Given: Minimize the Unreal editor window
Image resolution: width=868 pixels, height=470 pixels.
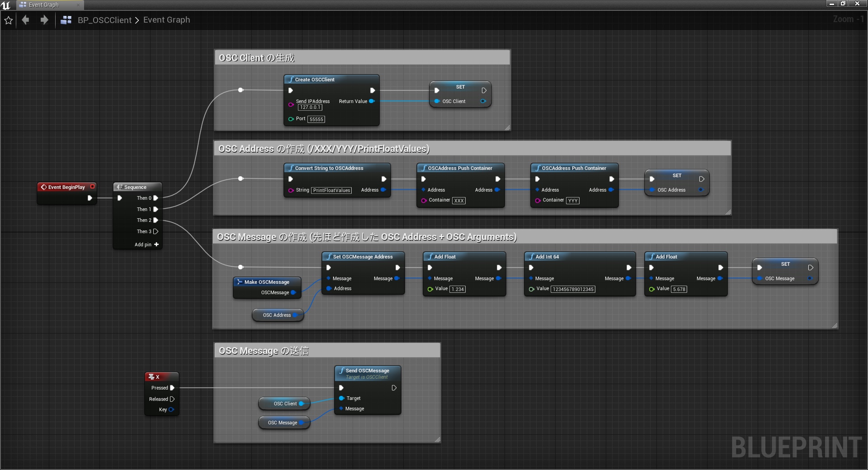Looking at the screenshot, I should tap(832, 4).
